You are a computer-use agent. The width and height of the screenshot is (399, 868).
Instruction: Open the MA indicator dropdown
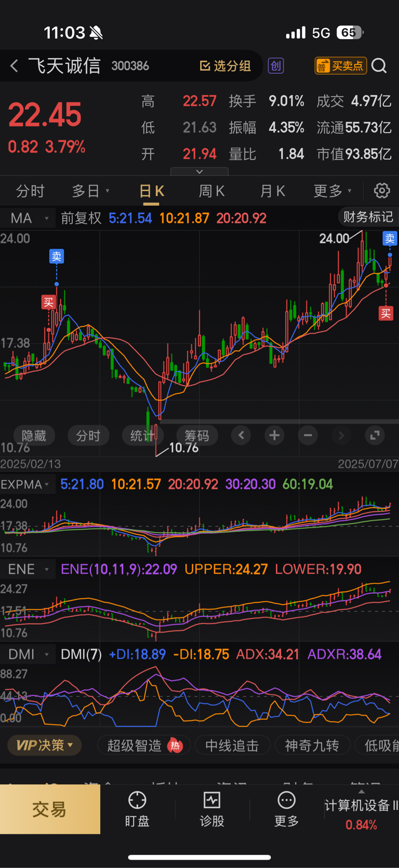pos(28,218)
